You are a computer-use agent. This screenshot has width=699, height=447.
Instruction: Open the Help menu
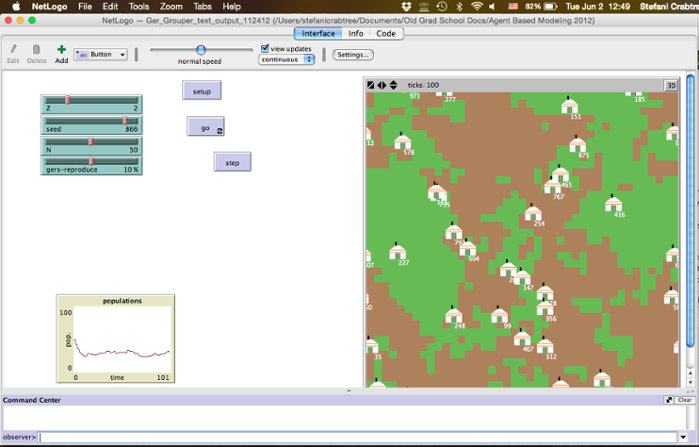[231, 6]
